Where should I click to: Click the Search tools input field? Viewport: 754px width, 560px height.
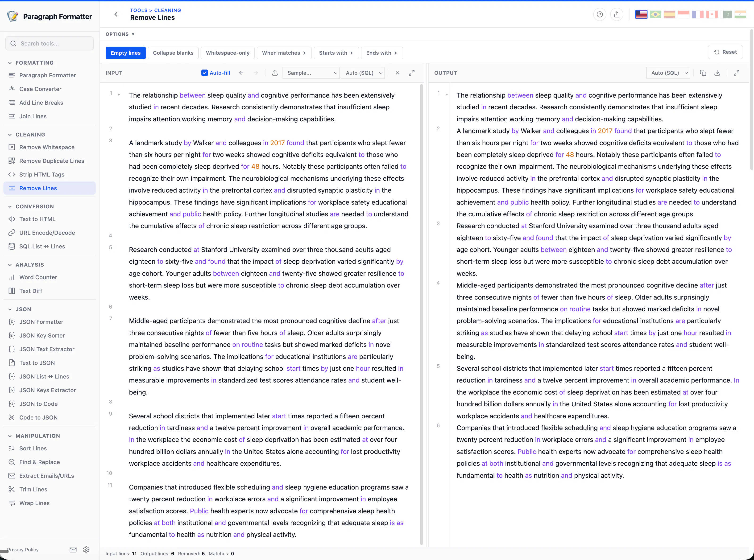(x=50, y=43)
